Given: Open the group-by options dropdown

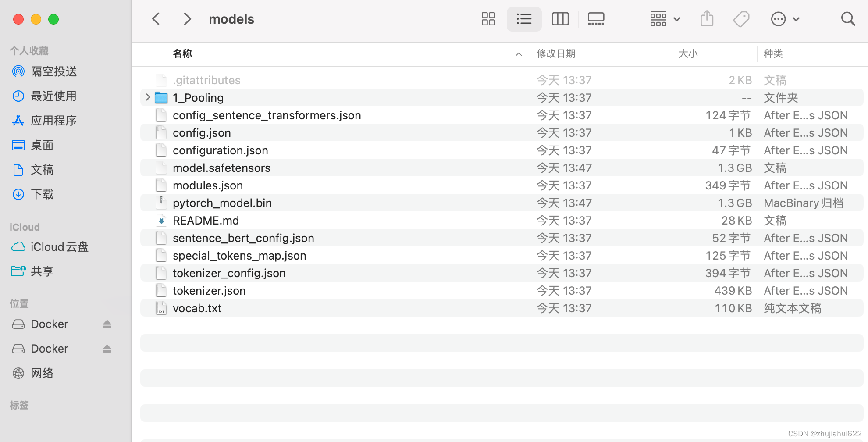Looking at the screenshot, I should click(x=665, y=19).
